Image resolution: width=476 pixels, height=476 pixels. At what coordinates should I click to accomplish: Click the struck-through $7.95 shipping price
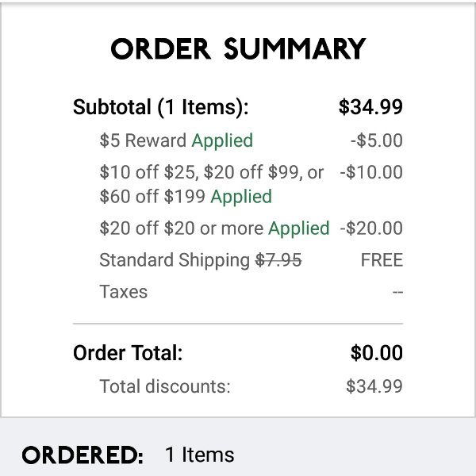278,260
